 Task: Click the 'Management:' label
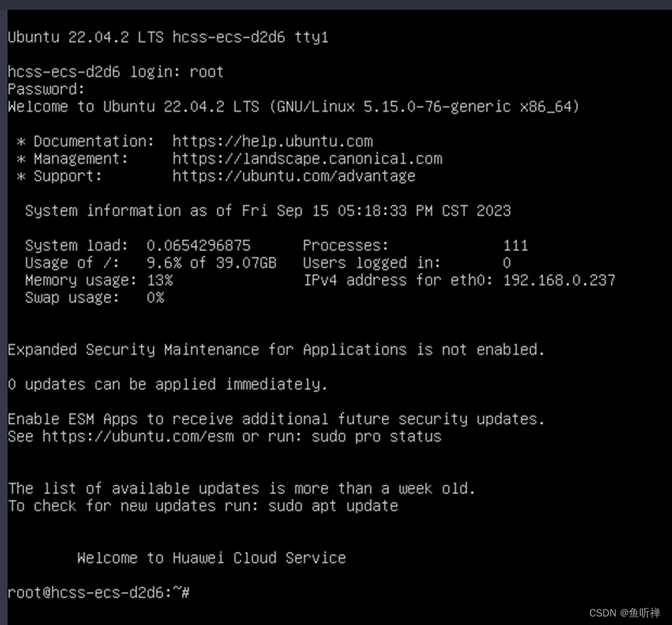(x=81, y=159)
